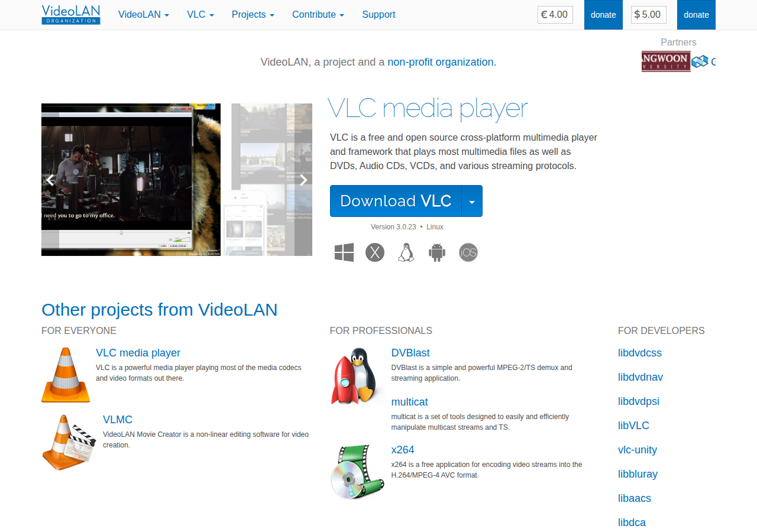
Task: Open the DVBlast project link
Action: (x=410, y=353)
